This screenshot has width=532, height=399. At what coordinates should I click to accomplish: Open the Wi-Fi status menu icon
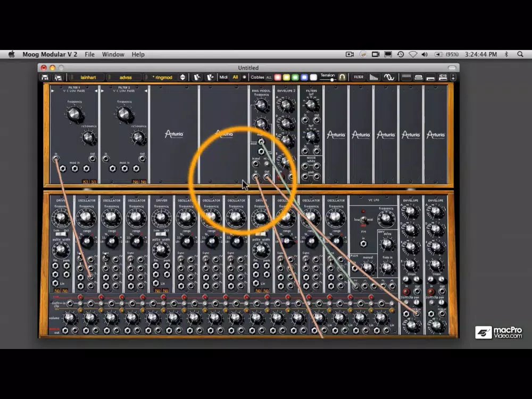pos(413,54)
